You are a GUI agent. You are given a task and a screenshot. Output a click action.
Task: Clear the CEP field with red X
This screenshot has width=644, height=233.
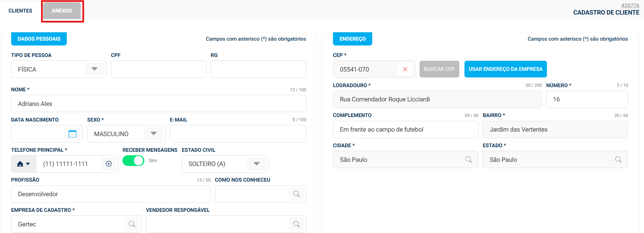405,69
